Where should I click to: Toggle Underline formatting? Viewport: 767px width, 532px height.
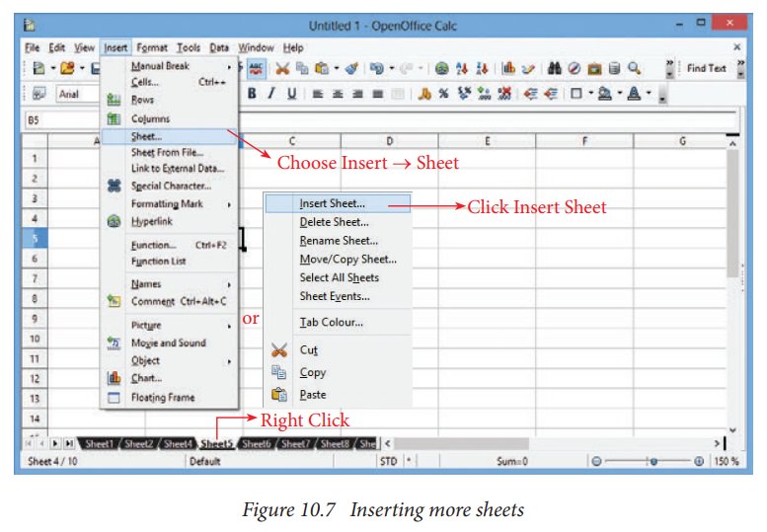[x=291, y=94]
